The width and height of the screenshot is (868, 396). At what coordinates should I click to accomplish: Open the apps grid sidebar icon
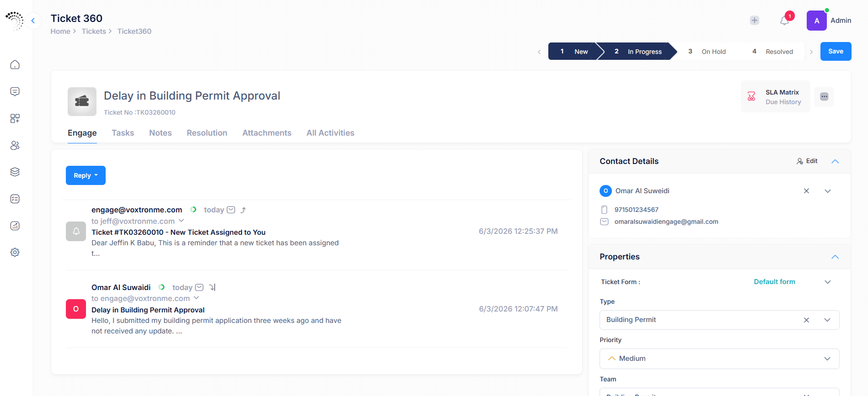pos(15,118)
